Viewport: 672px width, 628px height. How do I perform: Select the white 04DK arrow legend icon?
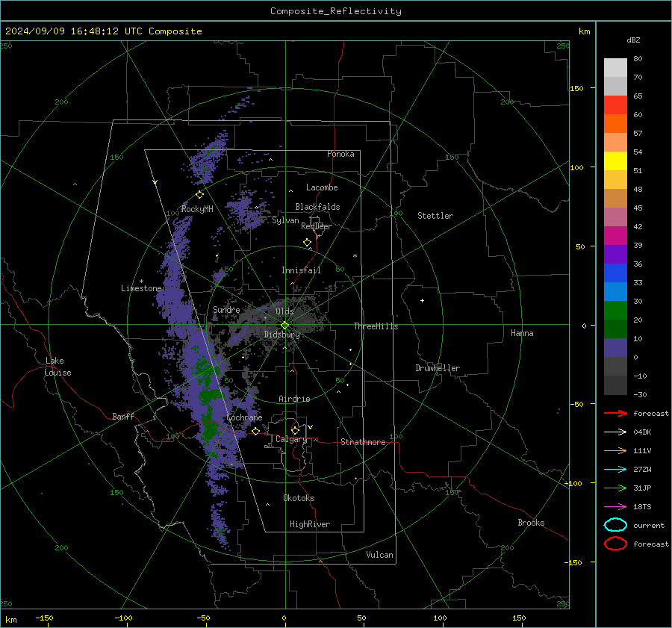(615, 432)
